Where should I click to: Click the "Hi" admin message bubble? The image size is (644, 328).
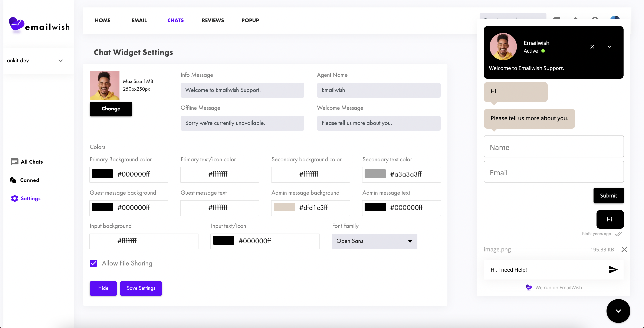click(516, 92)
